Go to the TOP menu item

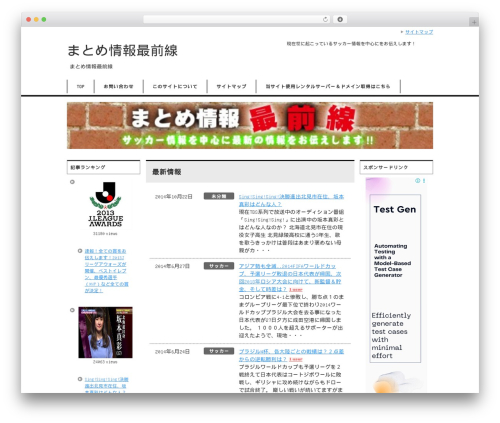point(81,86)
